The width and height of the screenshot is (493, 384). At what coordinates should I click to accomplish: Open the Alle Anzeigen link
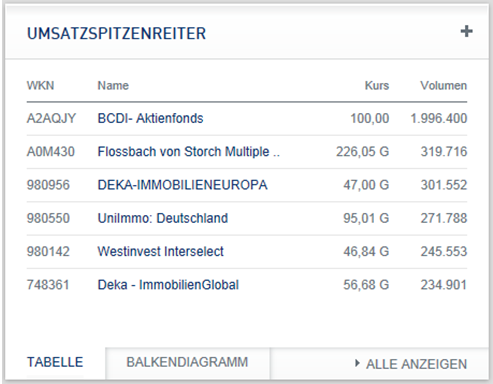pyautogui.click(x=416, y=364)
